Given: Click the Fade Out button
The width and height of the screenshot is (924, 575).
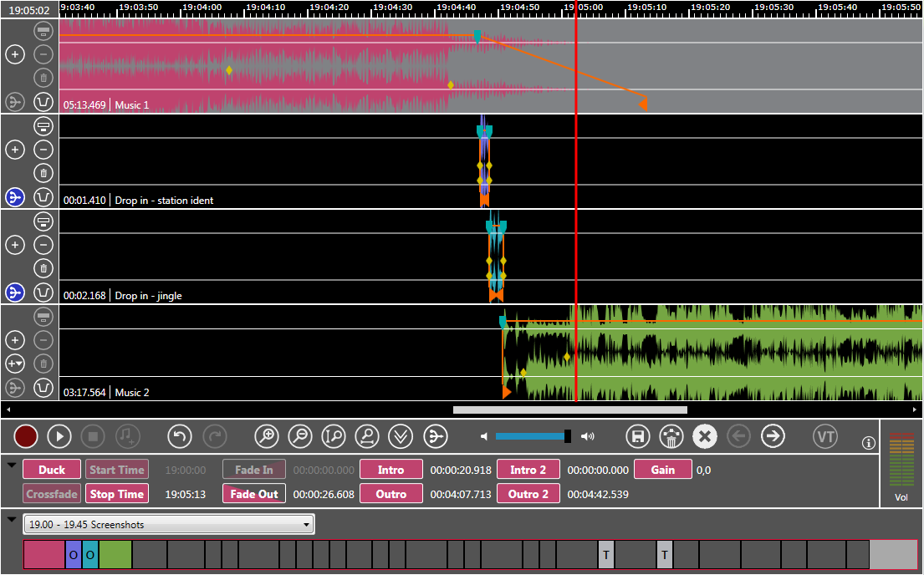Looking at the screenshot, I should tap(254, 494).
